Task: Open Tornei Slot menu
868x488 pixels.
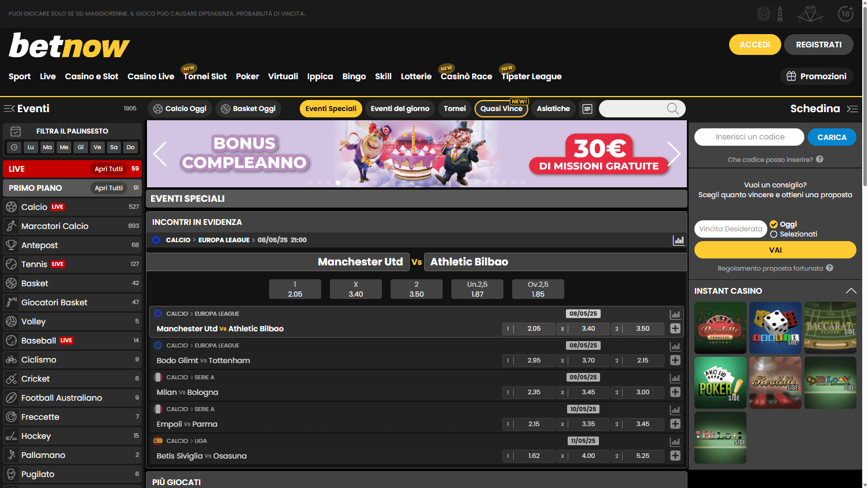Action: [205, 76]
